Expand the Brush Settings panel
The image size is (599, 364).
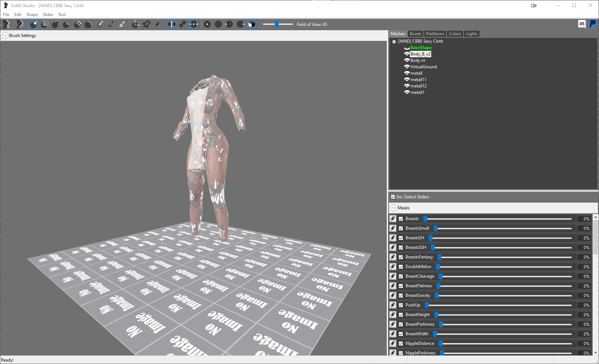coord(5,36)
